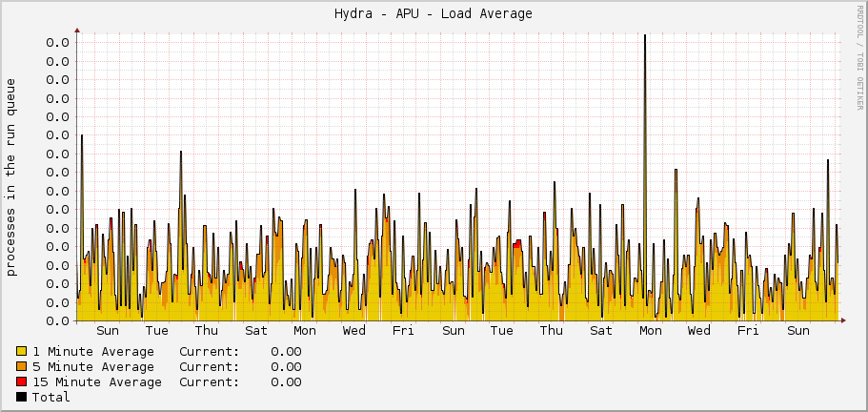Click the red 15 Minute Average swatch
868x412 pixels.
(x=22, y=381)
